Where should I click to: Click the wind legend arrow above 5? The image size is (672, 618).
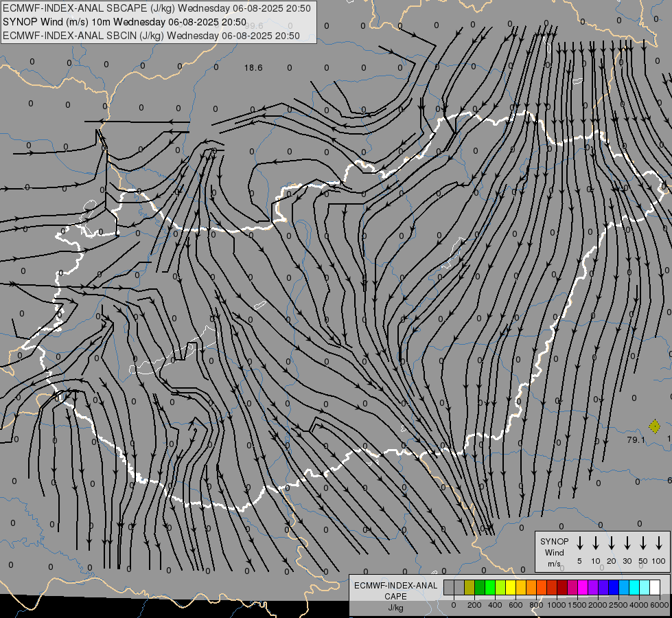coord(580,543)
